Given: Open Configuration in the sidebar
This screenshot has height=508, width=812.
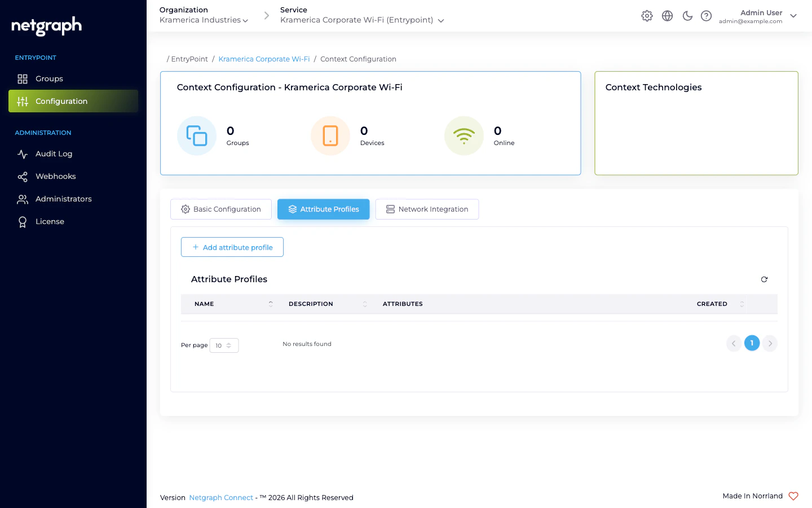Looking at the screenshot, I should tap(73, 101).
